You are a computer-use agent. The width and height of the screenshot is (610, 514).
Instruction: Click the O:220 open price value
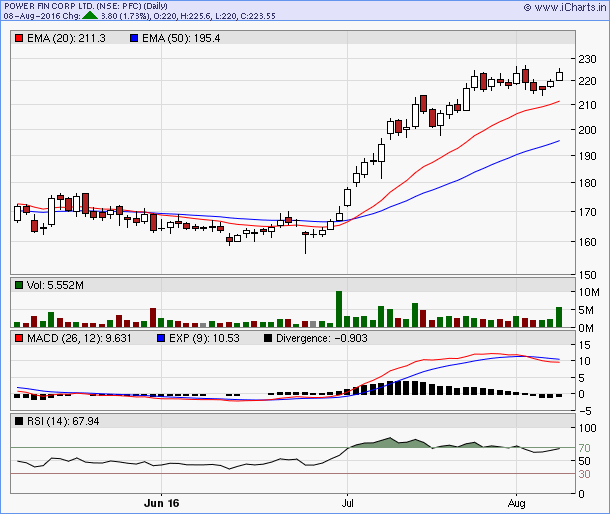pyautogui.click(x=165, y=16)
